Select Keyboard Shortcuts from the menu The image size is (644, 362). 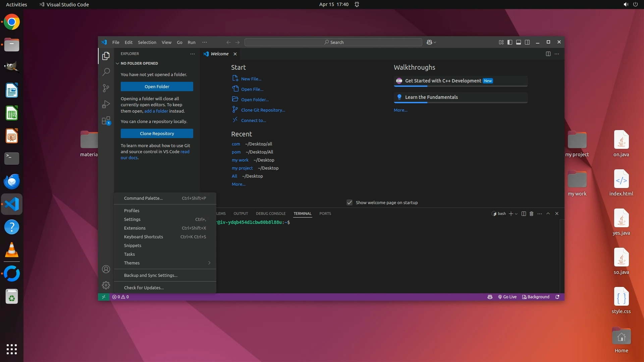144,237
